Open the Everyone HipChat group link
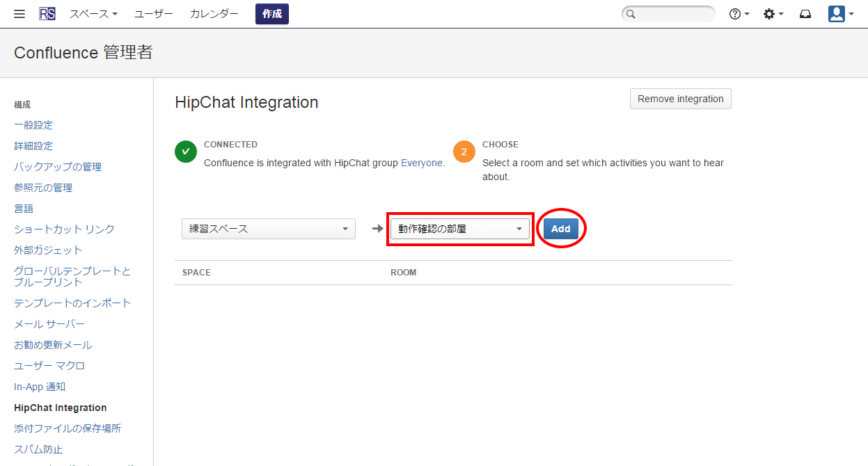Image resolution: width=868 pixels, height=466 pixels. point(423,163)
